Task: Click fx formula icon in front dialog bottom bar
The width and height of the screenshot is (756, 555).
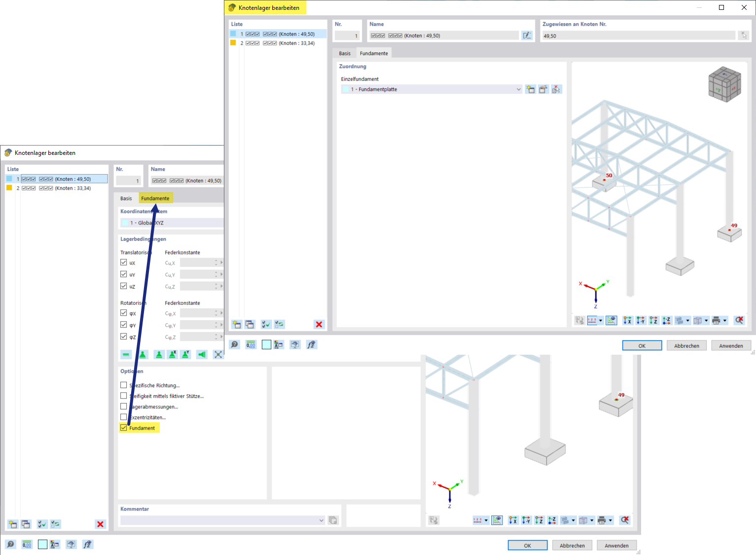Action: pyautogui.click(x=311, y=345)
